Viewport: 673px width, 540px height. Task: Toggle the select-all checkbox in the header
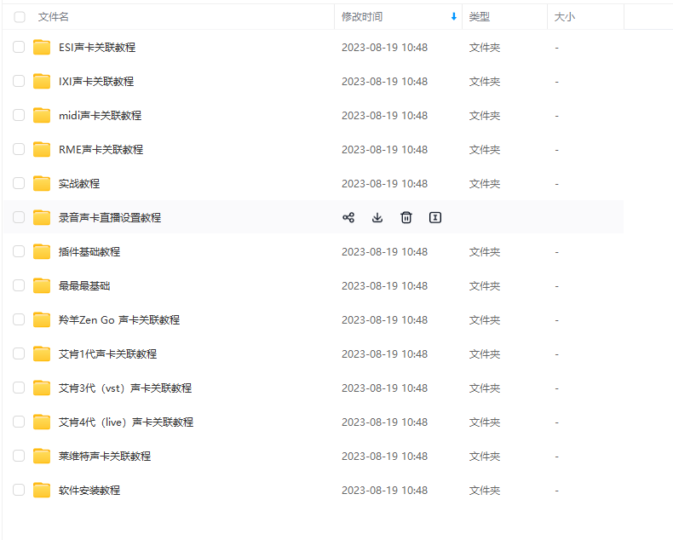19,17
